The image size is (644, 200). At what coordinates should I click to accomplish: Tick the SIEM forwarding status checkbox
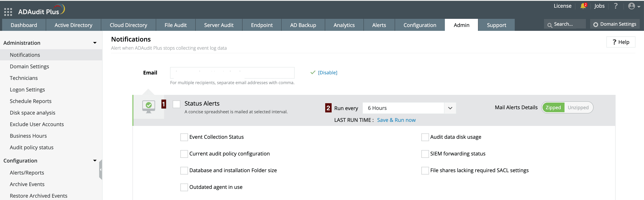pos(425,154)
